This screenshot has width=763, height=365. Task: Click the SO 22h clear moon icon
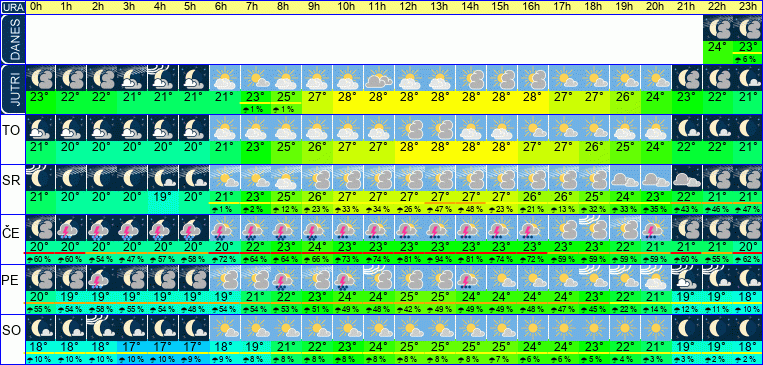(718, 328)
